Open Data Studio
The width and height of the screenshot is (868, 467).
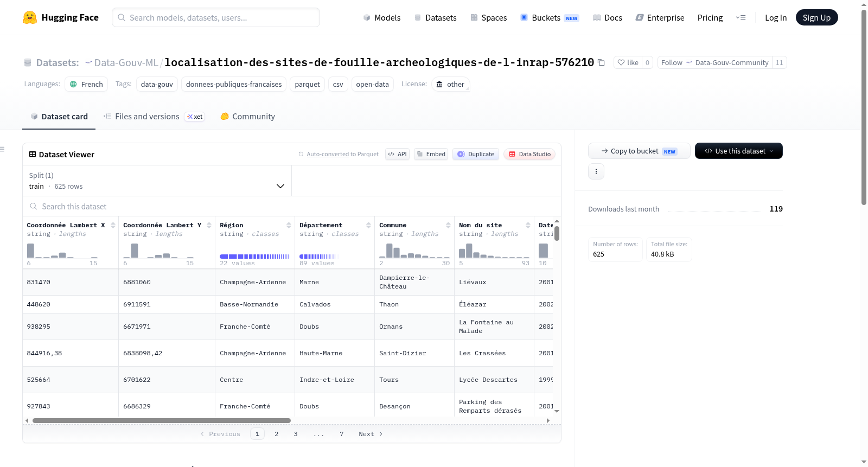[x=529, y=154]
